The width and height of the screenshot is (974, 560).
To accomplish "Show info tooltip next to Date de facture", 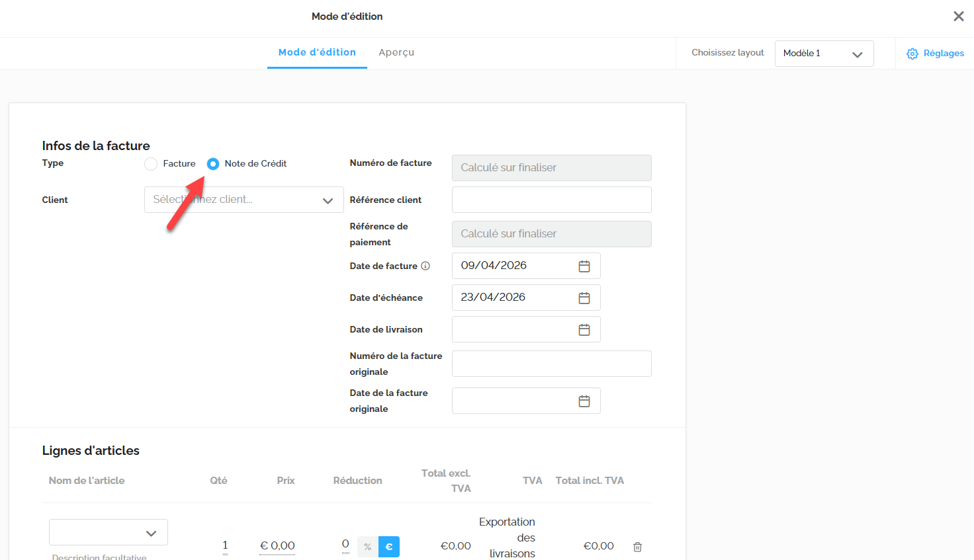I will click(x=425, y=266).
